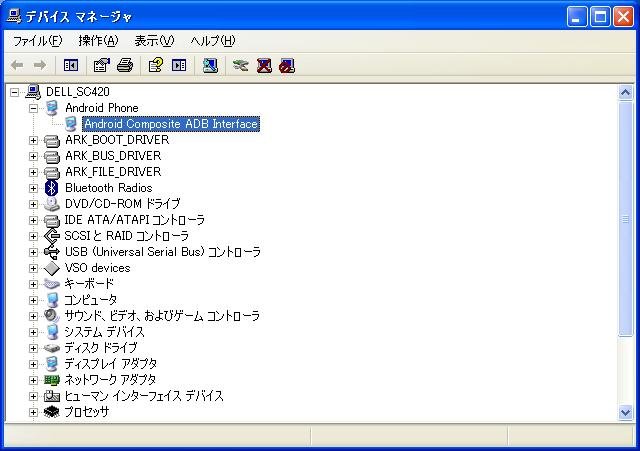Scan for hardware changes toolbar icon
Viewport: 640px width, 451px height.
click(x=210, y=65)
